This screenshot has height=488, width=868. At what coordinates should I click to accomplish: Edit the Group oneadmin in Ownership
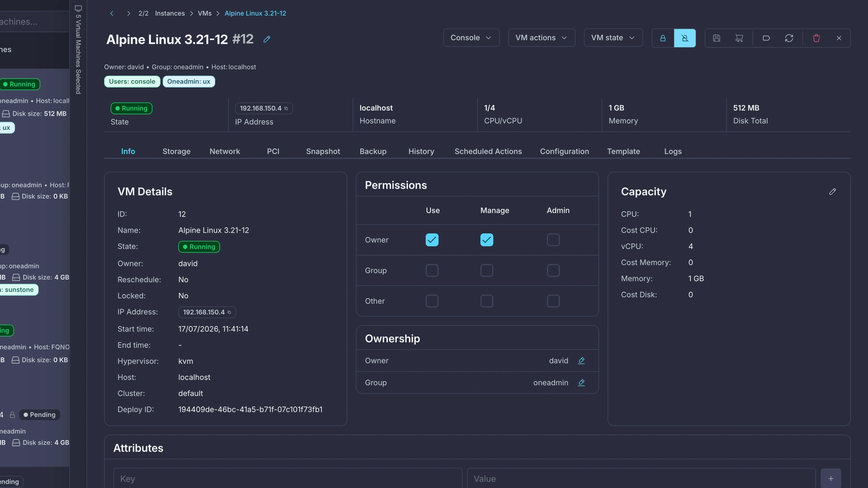point(581,383)
